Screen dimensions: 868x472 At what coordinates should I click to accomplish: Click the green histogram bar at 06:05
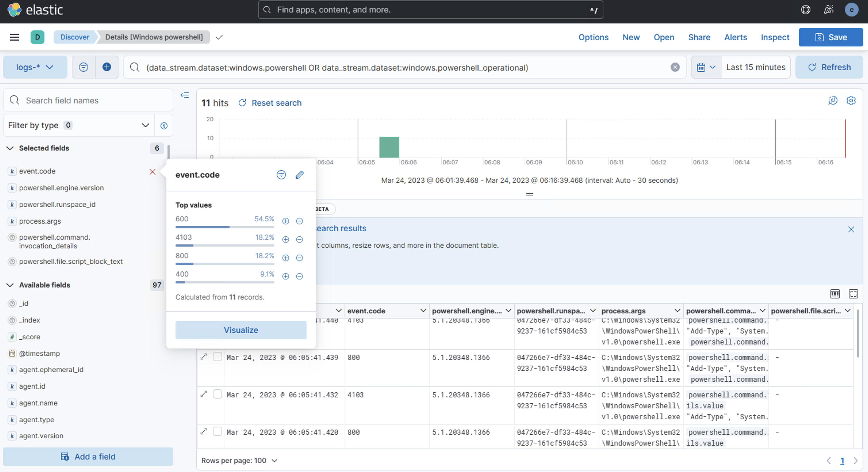pos(389,147)
